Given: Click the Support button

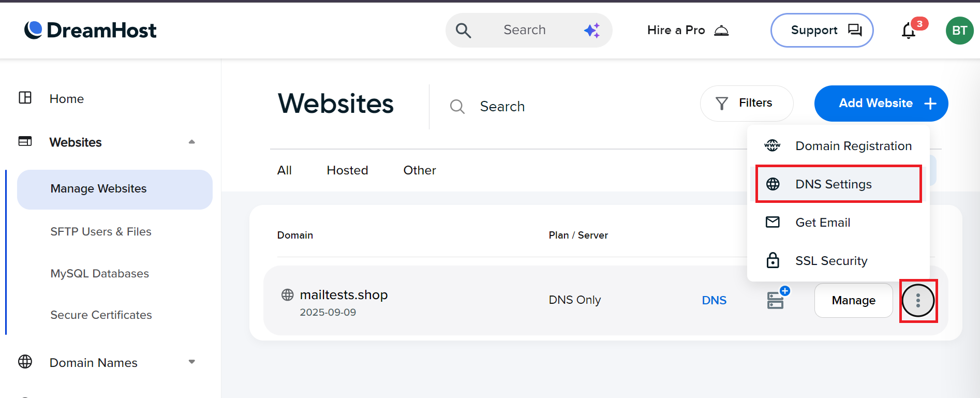Looking at the screenshot, I should (822, 31).
